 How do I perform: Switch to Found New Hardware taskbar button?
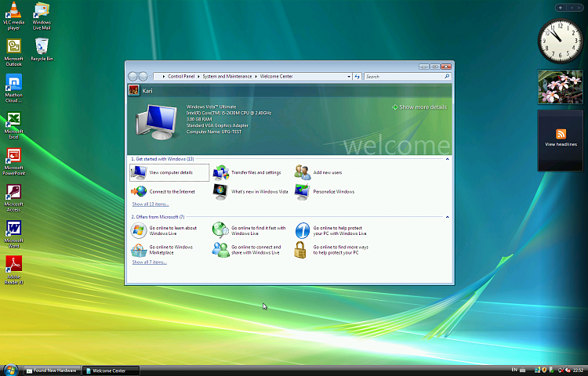click(x=52, y=371)
